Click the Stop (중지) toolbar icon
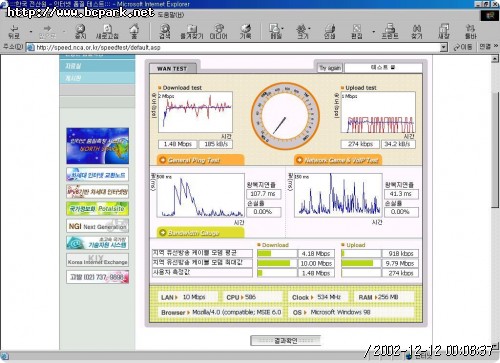 [80, 31]
